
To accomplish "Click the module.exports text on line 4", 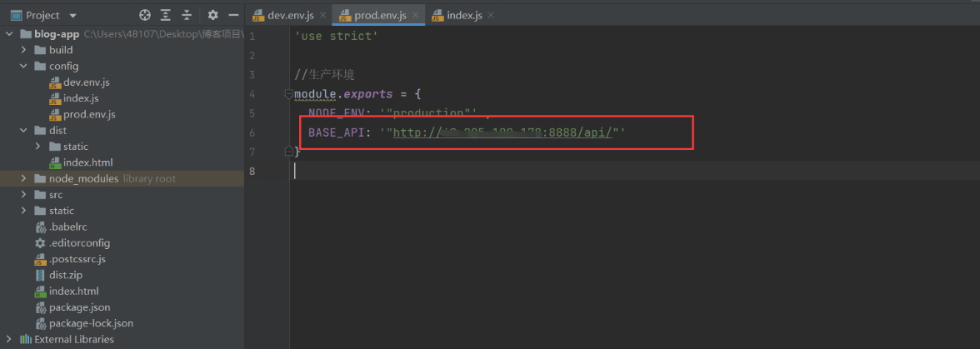I will pos(343,94).
